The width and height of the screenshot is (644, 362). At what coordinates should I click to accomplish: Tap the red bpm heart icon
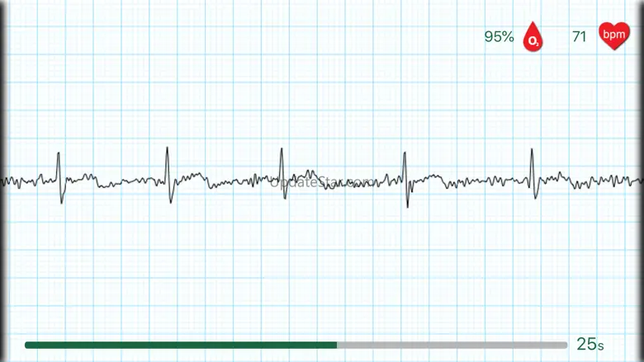click(x=614, y=36)
